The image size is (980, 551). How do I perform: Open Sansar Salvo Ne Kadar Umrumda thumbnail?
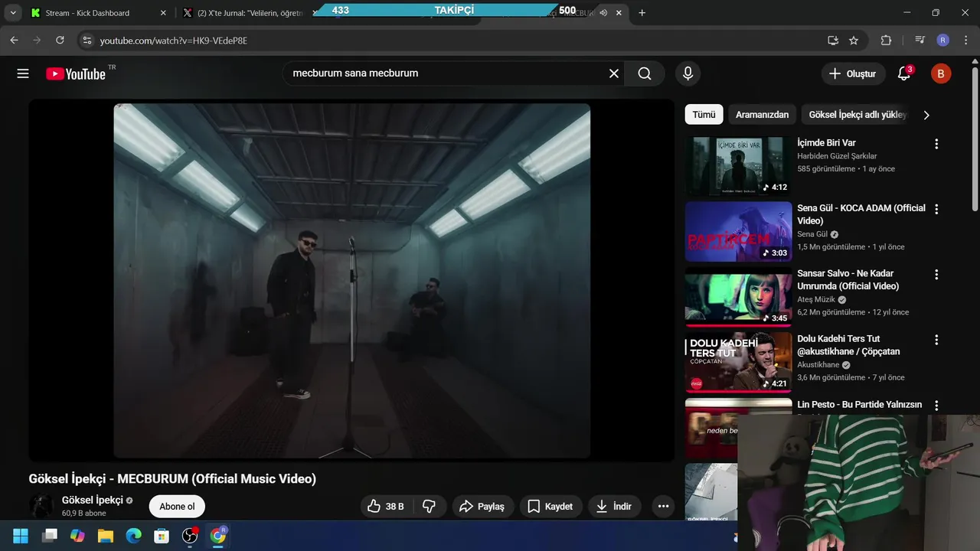click(x=738, y=297)
